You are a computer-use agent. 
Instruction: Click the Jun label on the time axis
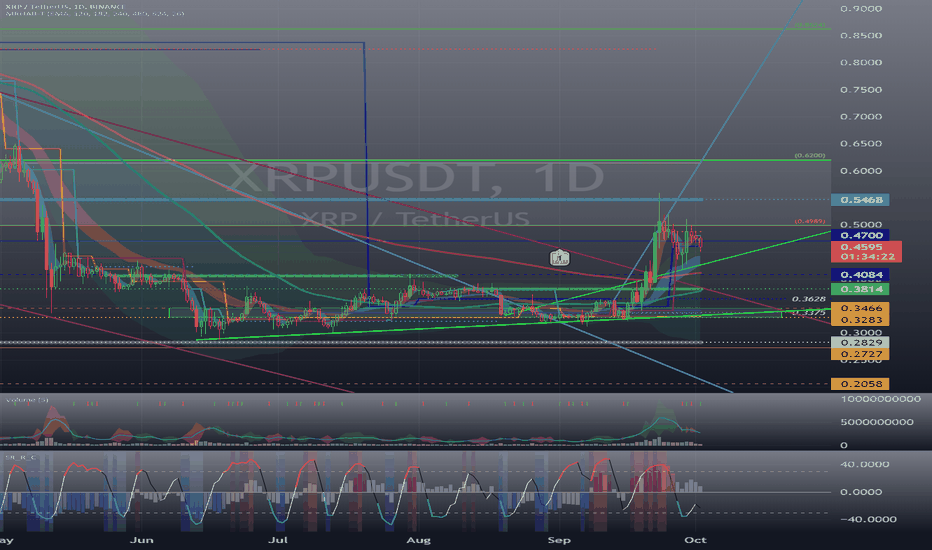pos(141,540)
